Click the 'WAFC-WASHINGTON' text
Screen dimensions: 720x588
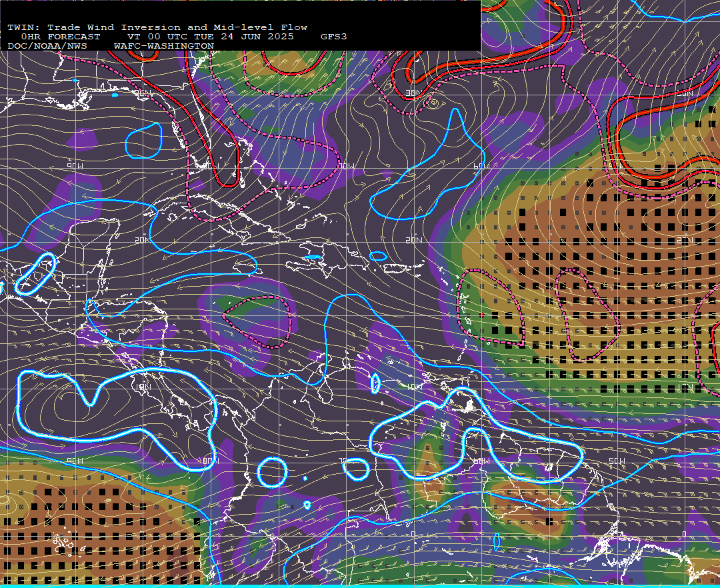coord(163,47)
